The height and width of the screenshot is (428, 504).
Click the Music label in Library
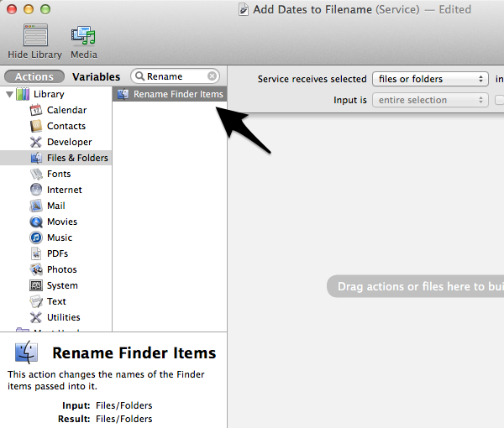pos(60,237)
